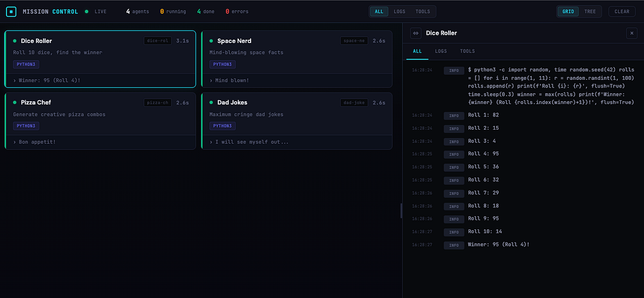Open the TOOLS tab in detail panel

pos(467,51)
